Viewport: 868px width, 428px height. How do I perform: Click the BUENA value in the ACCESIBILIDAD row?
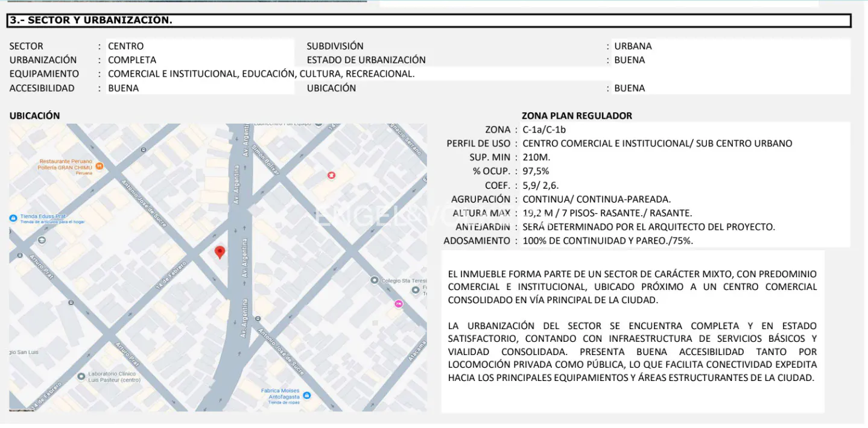123,88
